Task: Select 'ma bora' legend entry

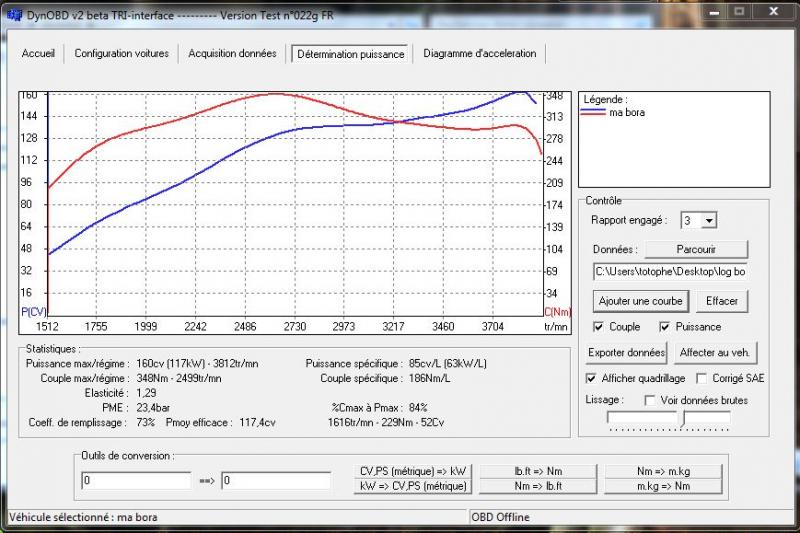Action: pos(627,113)
